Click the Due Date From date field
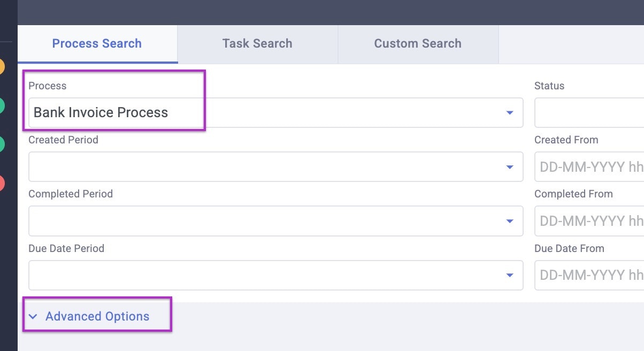Image resolution: width=644 pixels, height=351 pixels. click(588, 275)
